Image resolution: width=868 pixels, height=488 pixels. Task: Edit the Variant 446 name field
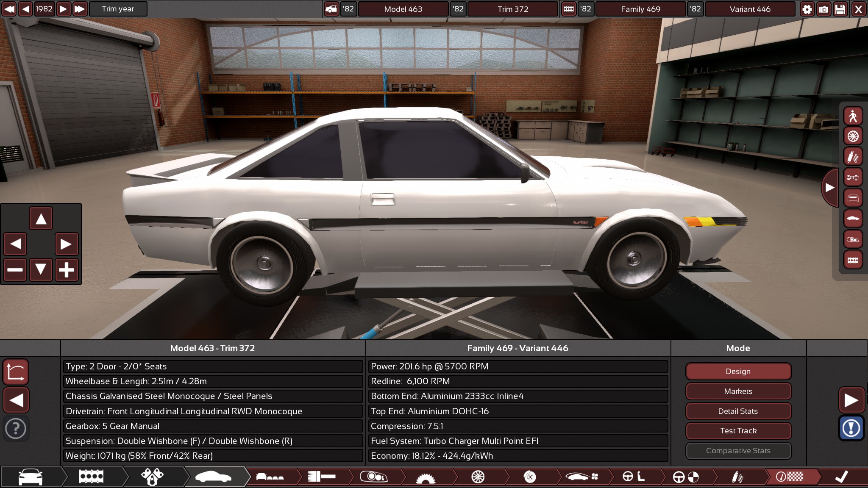click(x=750, y=9)
